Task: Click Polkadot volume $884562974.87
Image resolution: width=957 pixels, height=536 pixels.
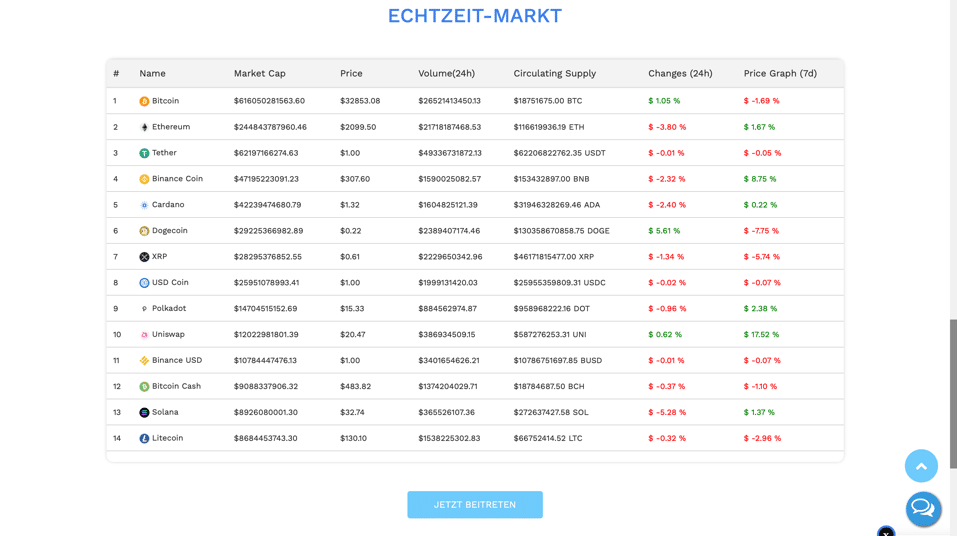Action: [447, 309]
